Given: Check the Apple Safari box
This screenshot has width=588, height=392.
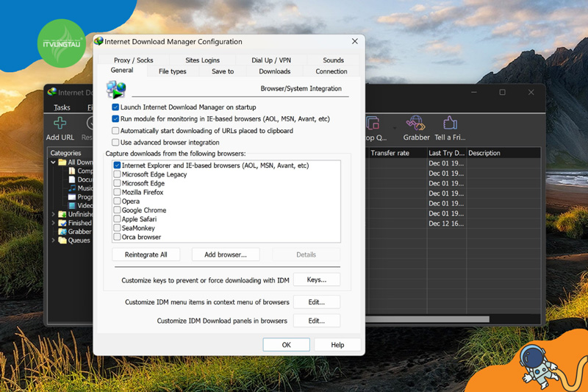Looking at the screenshot, I should (117, 218).
